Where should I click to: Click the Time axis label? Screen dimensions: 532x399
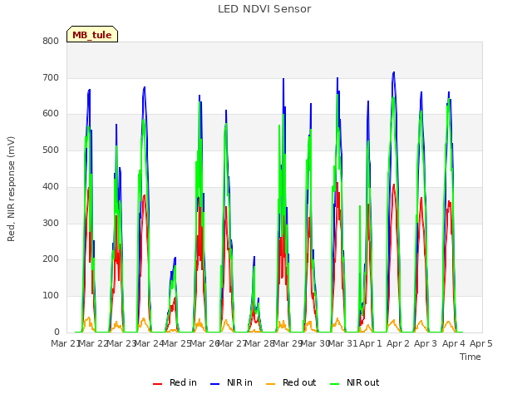[470, 357]
